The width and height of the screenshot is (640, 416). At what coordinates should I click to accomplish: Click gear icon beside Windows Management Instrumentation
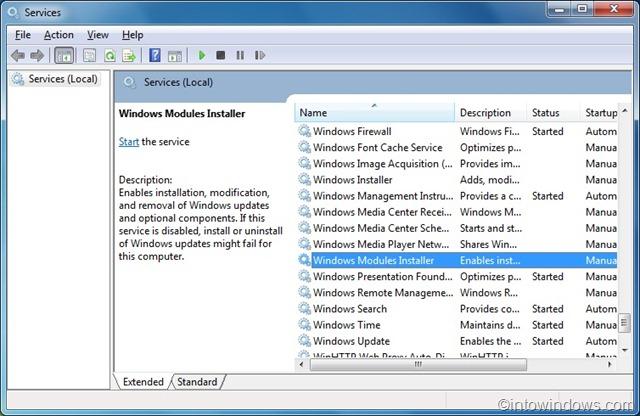pyautogui.click(x=304, y=196)
